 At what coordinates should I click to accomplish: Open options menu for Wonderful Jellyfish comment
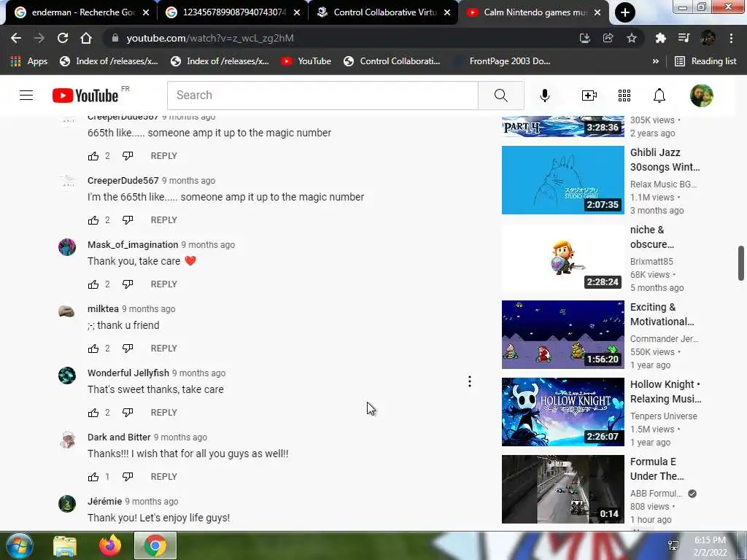pyautogui.click(x=469, y=381)
